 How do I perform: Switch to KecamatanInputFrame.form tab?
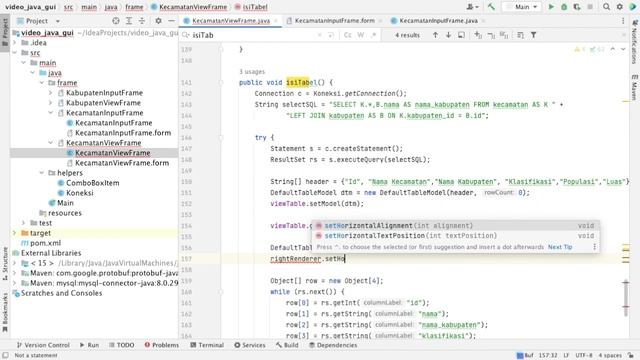[334, 20]
